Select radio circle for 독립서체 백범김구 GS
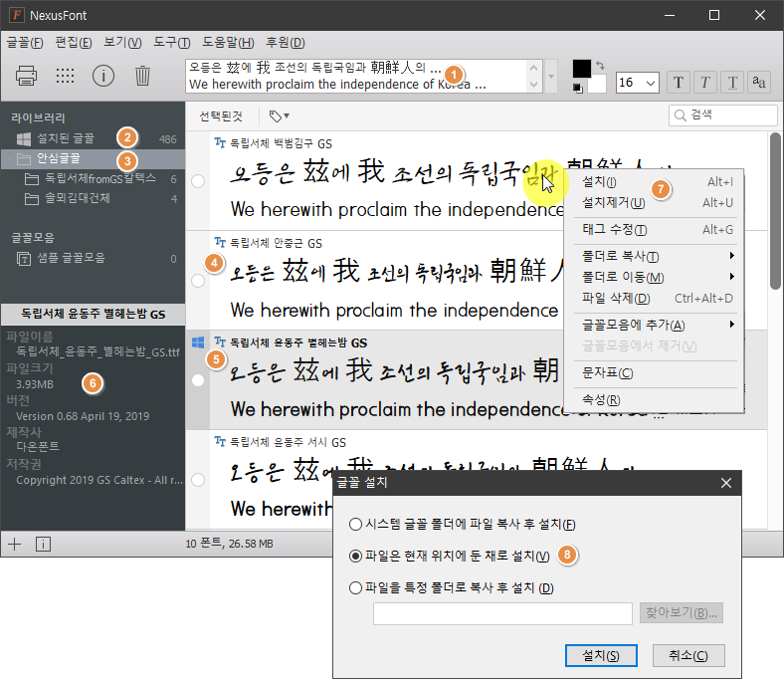The width and height of the screenshot is (784, 679). tap(198, 181)
